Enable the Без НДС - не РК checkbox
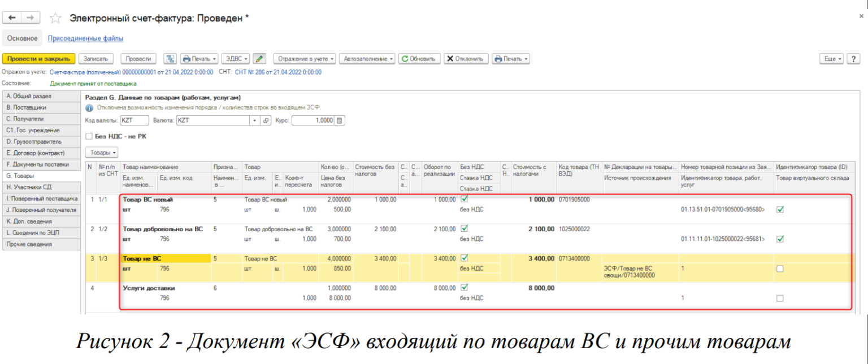868x364 pixels. point(89,136)
